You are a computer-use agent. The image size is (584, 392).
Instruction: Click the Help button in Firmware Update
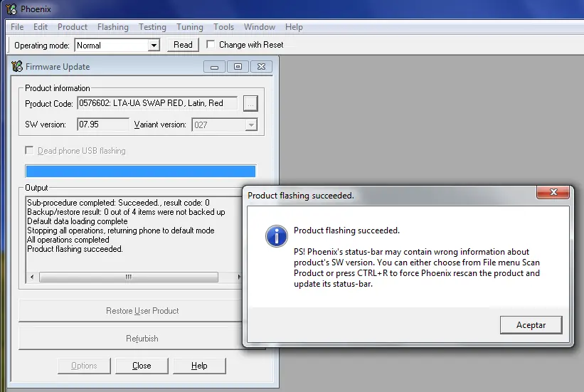(x=199, y=366)
